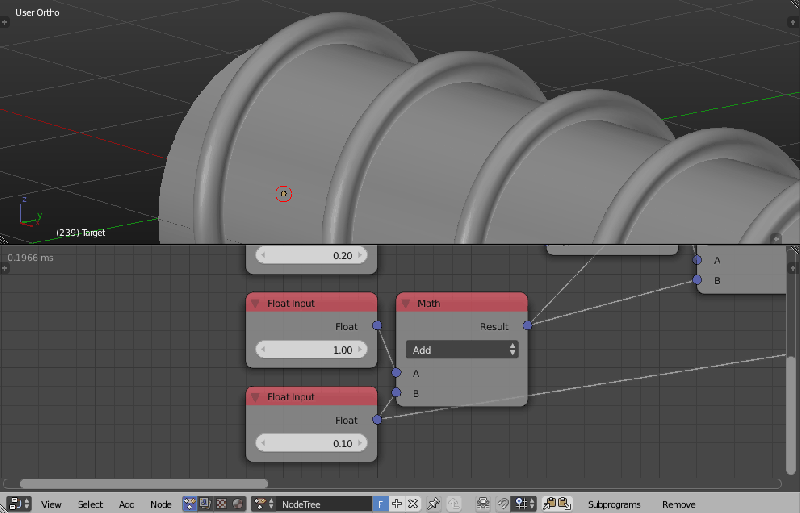This screenshot has height=513, width=800.
Task: Paste nodes from clipboard icon
Action: click(x=564, y=504)
